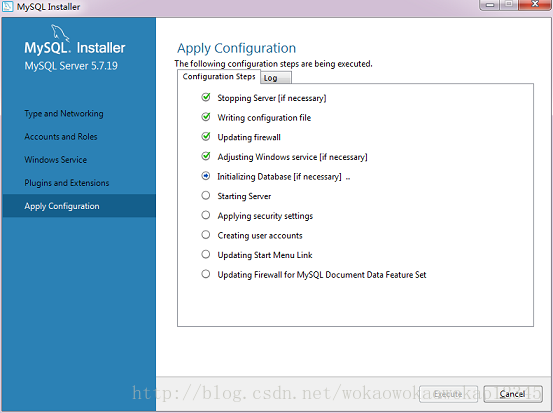Open Accounts and Roles step in sidebar
This screenshot has height=413, width=553.
coord(61,136)
